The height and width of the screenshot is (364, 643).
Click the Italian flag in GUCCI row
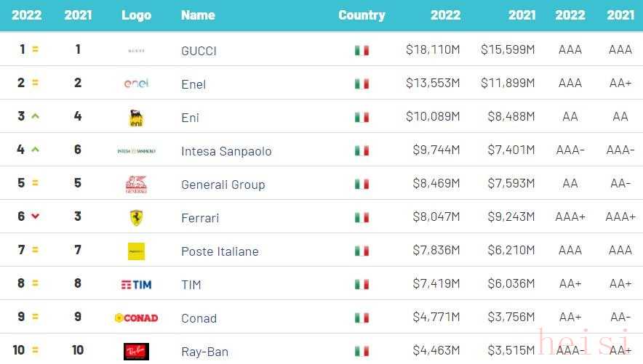pos(362,50)
